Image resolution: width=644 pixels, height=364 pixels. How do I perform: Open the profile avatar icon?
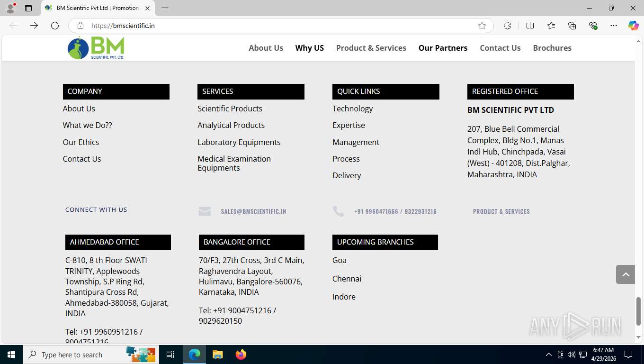click(x=10, y=8)
